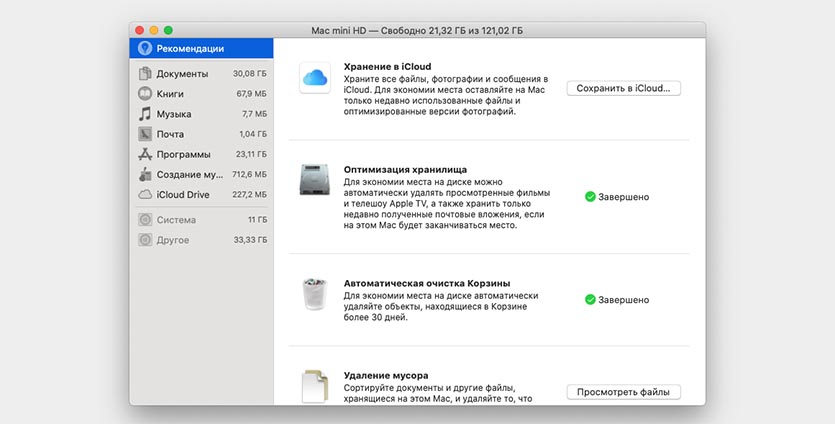The height and width of the screenshot is (424, 835).
Task: Click the iCloud cloud icon in recommendations
Action: [314, 78]
